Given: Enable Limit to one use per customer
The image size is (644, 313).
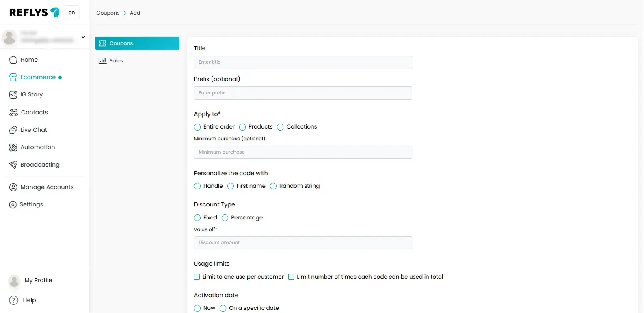Looking at the screenshot, I should (x=197, y=277).
